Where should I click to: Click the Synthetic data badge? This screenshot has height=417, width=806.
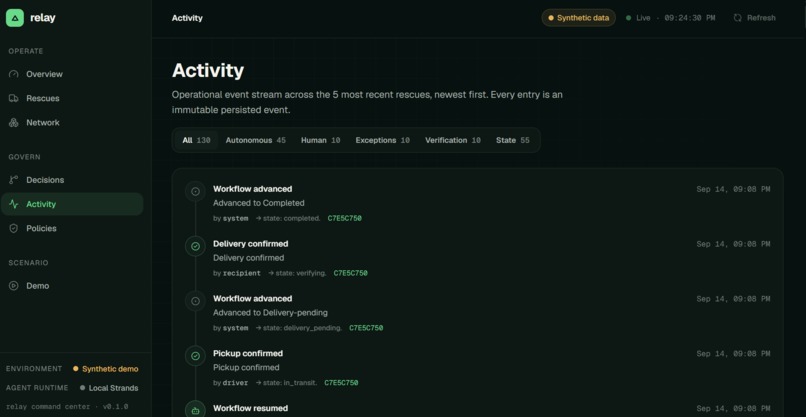[578, 18]
